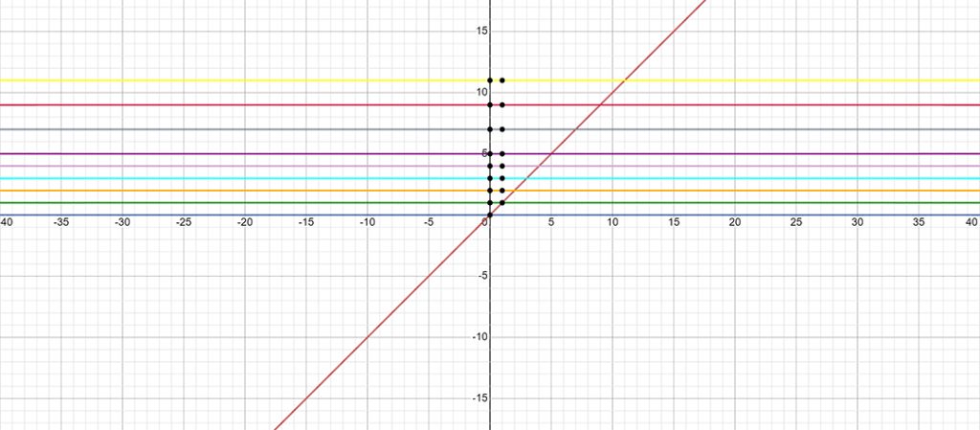Click the x-axis label 15

674,222
